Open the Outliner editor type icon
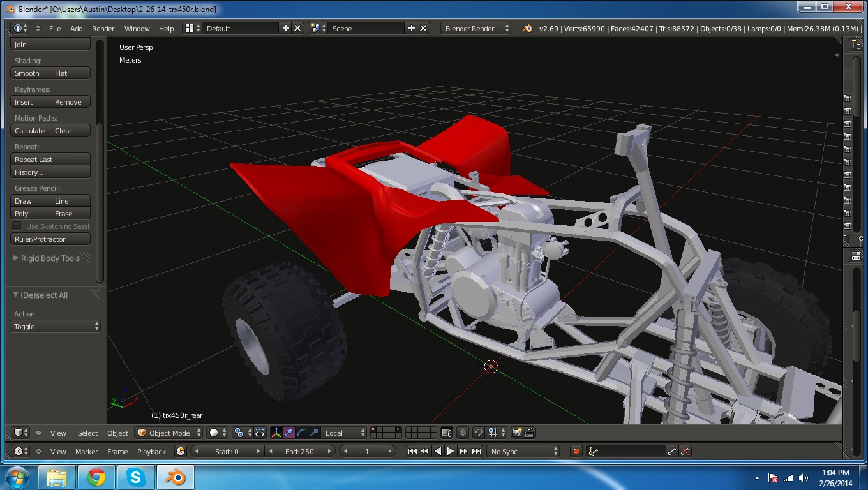Screen dimensions: 868x490 [x=856, y=45]
